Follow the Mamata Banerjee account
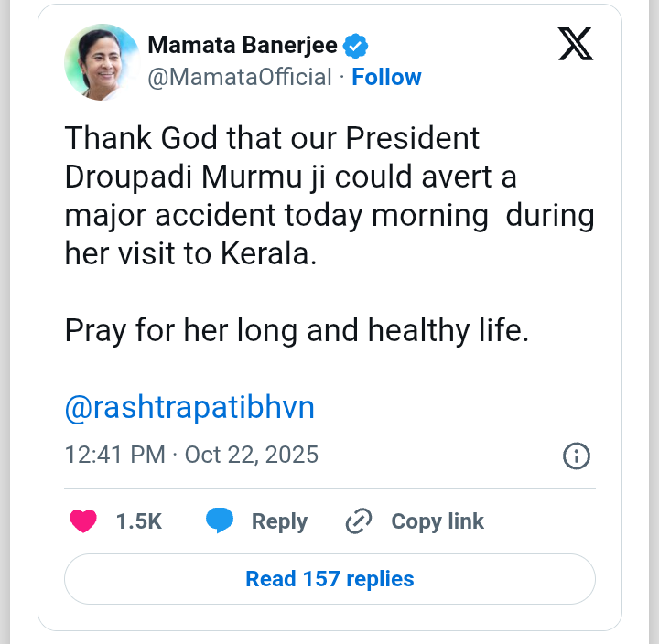 click(386, 77)
